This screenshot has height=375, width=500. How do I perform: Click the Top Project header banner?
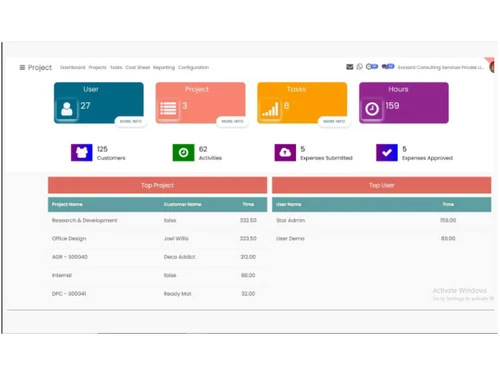(157, 185)
